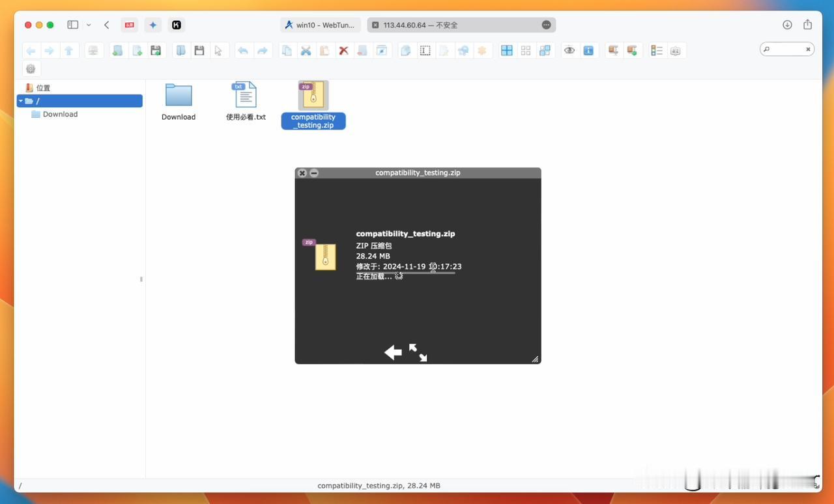Image resolution: width=834 pixels, height=504 pixels.
Task: Invert the file selection
Action: pyautogui.click(x=545, y=51)
